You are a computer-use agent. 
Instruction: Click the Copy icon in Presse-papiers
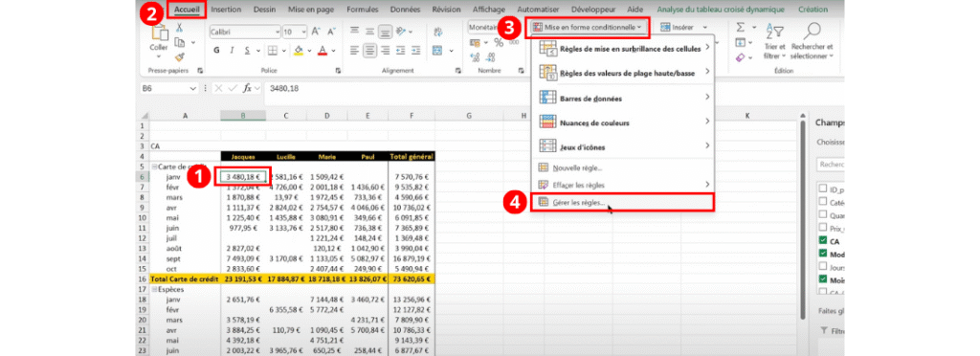(x=179, y=42)
